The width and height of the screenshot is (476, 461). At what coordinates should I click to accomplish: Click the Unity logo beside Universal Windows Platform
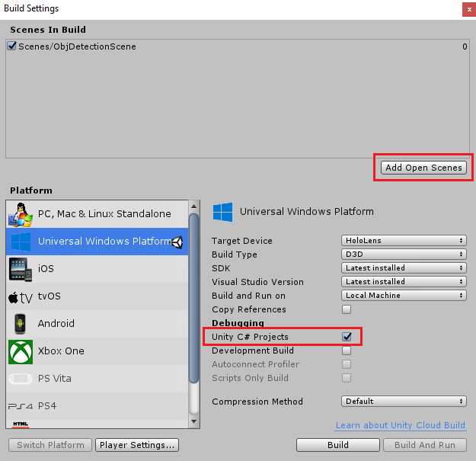click(x=177, y=242)
